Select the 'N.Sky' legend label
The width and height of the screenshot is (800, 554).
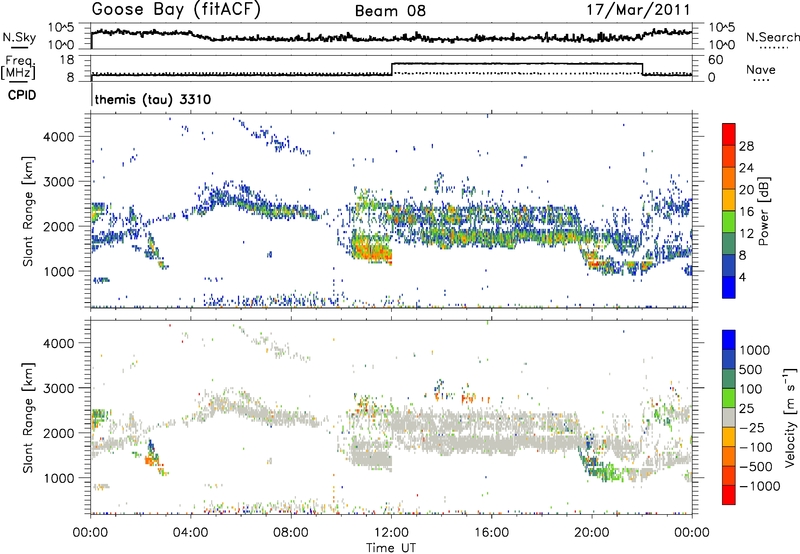click(x=19, y=37)
